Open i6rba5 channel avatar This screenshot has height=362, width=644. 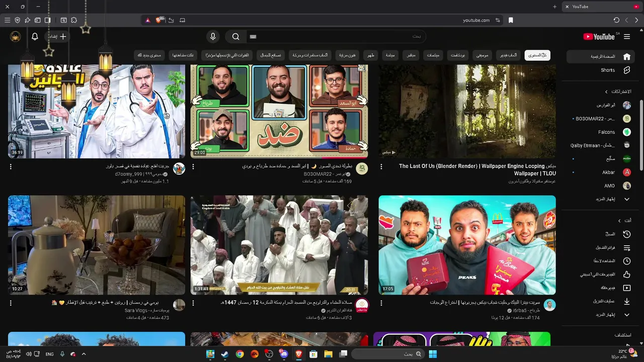point(550,305)
